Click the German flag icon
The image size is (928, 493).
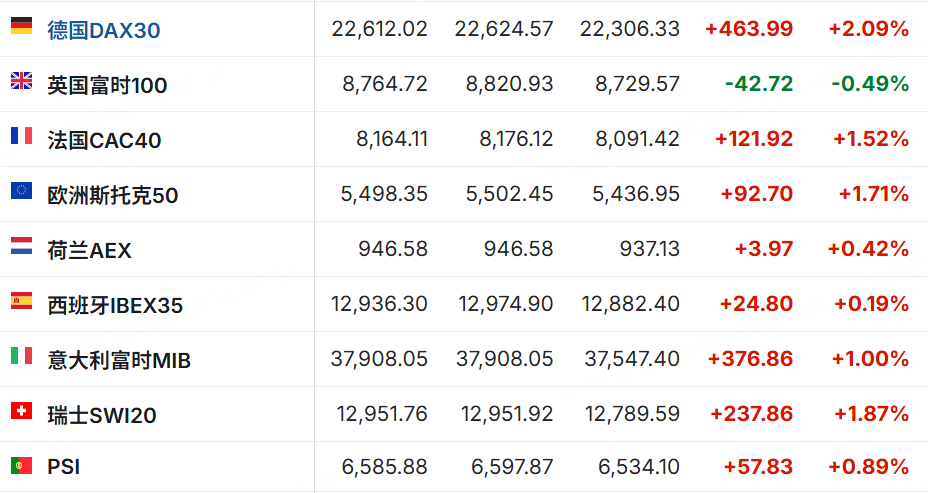(21, 26)
